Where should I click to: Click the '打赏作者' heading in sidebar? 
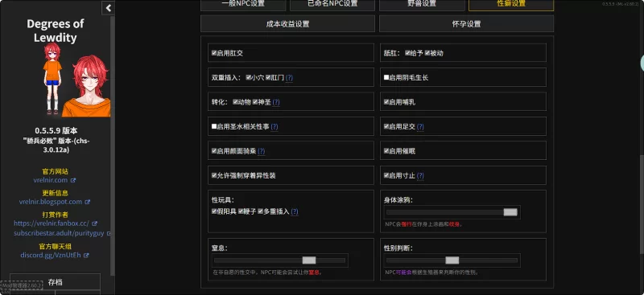tap(55, 215)
